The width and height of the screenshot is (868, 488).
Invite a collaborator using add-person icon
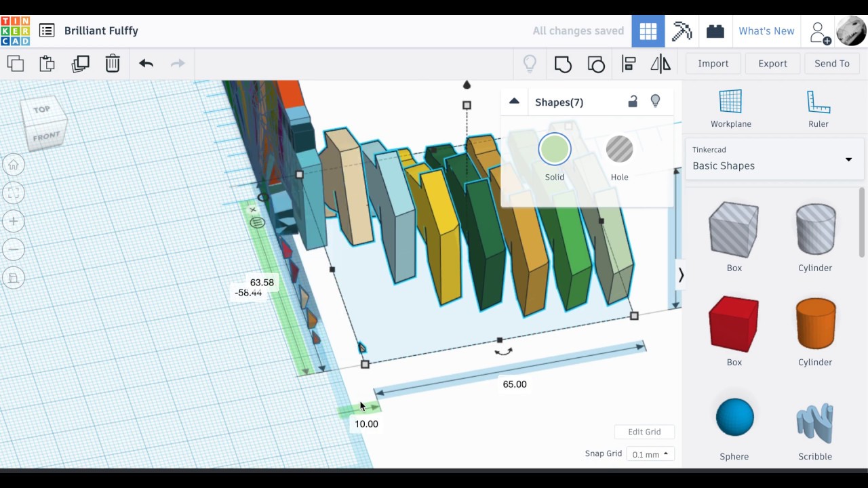(x=819, y=32)
